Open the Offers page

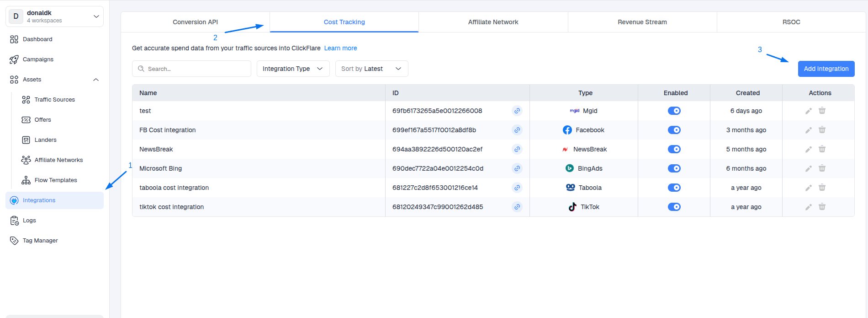pyautogui.click(x=60, y=120)
